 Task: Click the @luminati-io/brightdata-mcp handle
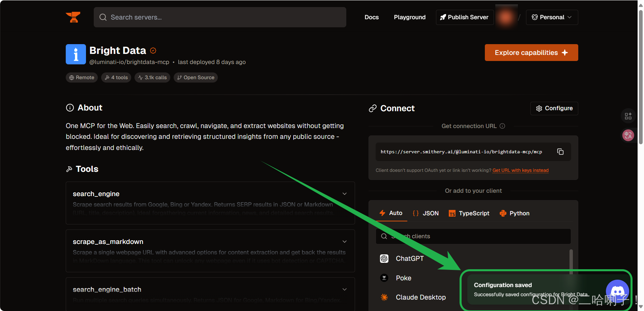(x=129, y=62)
